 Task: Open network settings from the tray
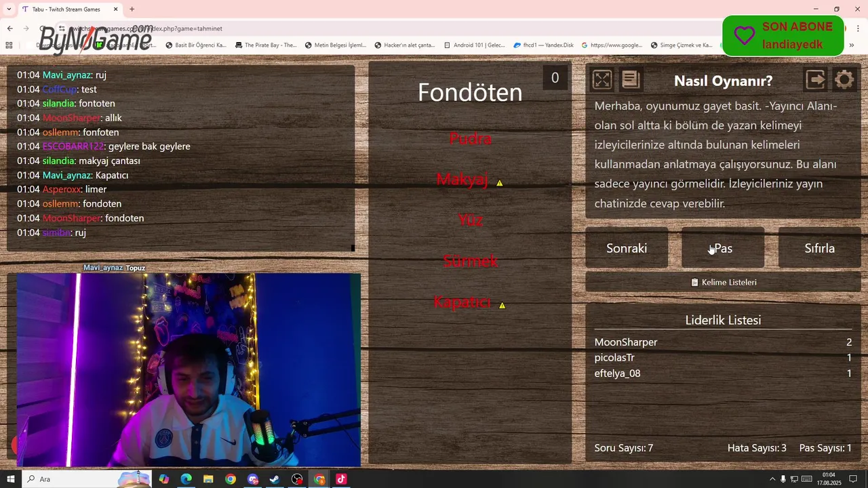tap(794, 479)
